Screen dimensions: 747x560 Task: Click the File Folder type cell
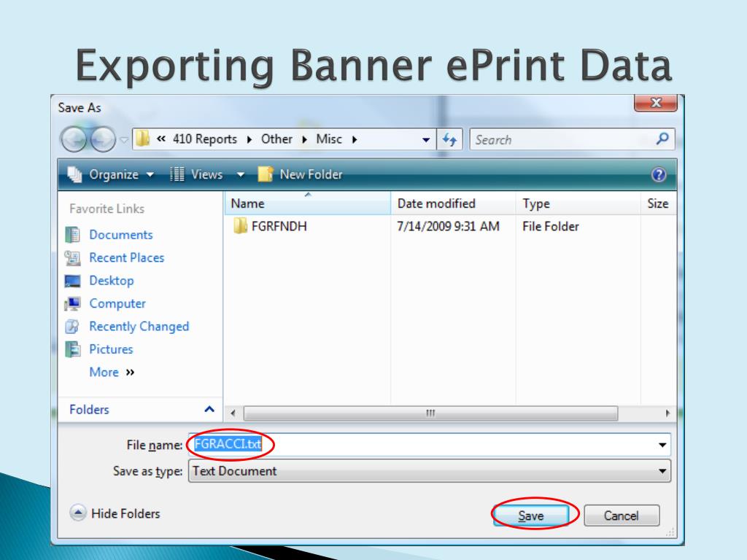tap(551, 226)
